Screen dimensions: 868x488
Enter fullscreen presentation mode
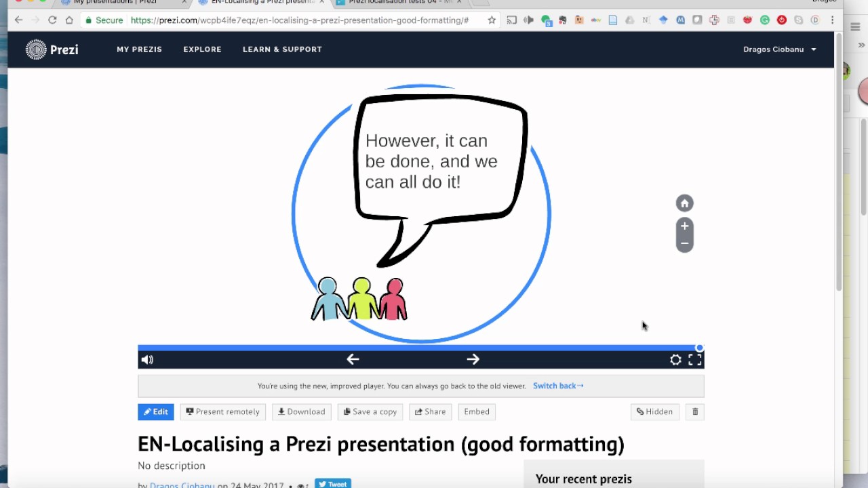pos(695,360)
